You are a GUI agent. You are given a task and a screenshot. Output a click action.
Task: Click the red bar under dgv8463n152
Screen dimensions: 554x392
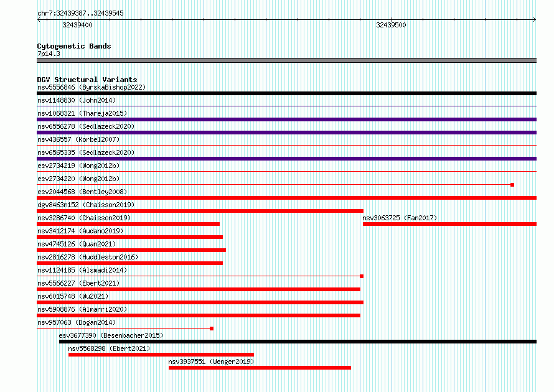coord(200,211)
